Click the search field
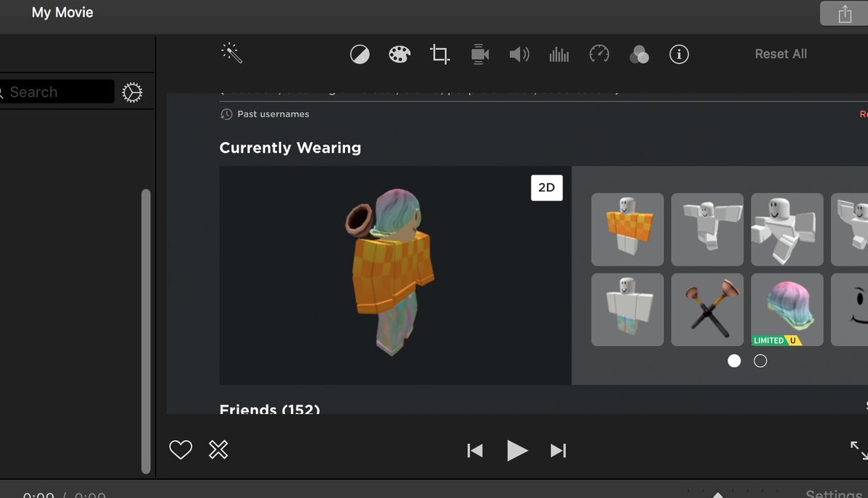This screenshot has width=868, height=498. tap(58, 92)
